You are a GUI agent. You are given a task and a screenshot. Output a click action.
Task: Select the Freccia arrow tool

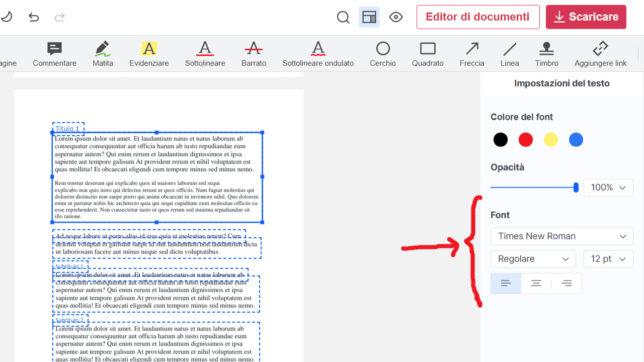pyautogui.click(x=472, y=54)
